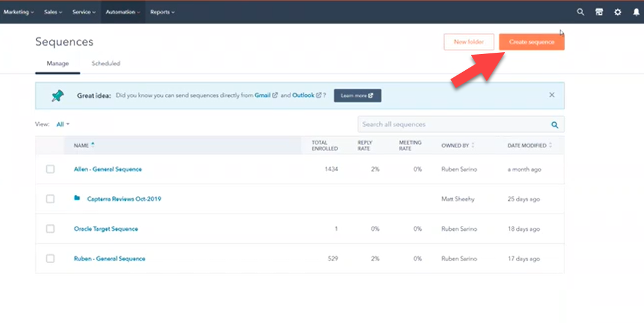The height and width of the screenshot is (323, 644).
Task: Click the 529 enrolled value
Action: (x=333, y=259)
